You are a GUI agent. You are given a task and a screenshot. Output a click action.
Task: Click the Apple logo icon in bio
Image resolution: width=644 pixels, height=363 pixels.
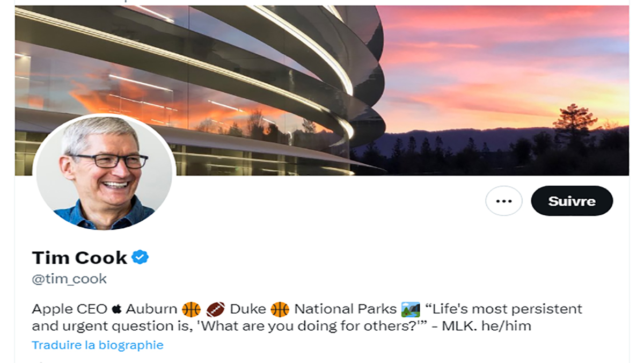pos(116,309)
